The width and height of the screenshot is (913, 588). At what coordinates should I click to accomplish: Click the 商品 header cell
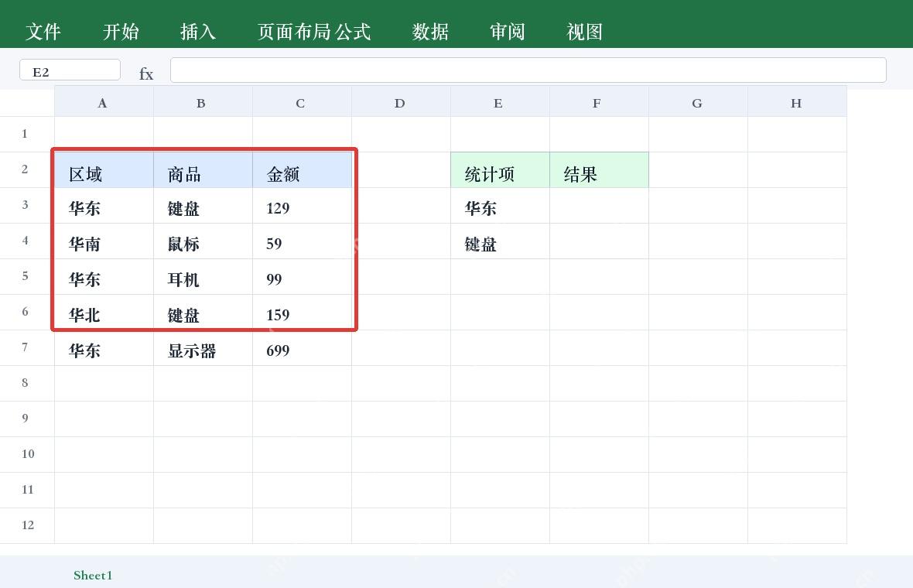click(203, 170)
